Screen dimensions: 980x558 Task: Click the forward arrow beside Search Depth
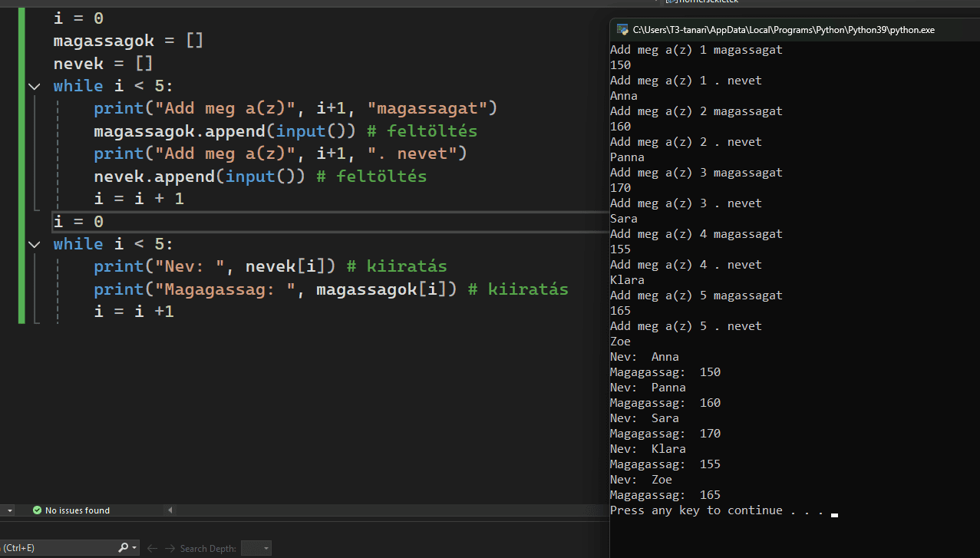point(170,548)
